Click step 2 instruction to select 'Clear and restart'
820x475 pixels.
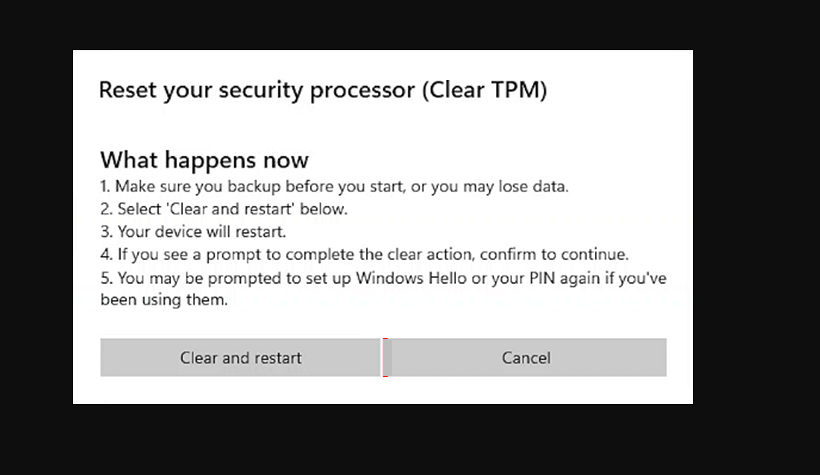pos(224,209)
